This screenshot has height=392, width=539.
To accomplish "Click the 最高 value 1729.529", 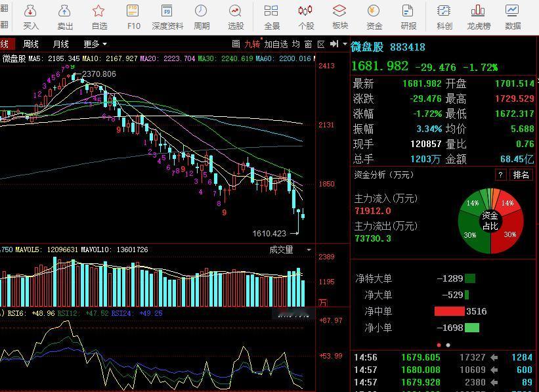I will click(515, 98).
